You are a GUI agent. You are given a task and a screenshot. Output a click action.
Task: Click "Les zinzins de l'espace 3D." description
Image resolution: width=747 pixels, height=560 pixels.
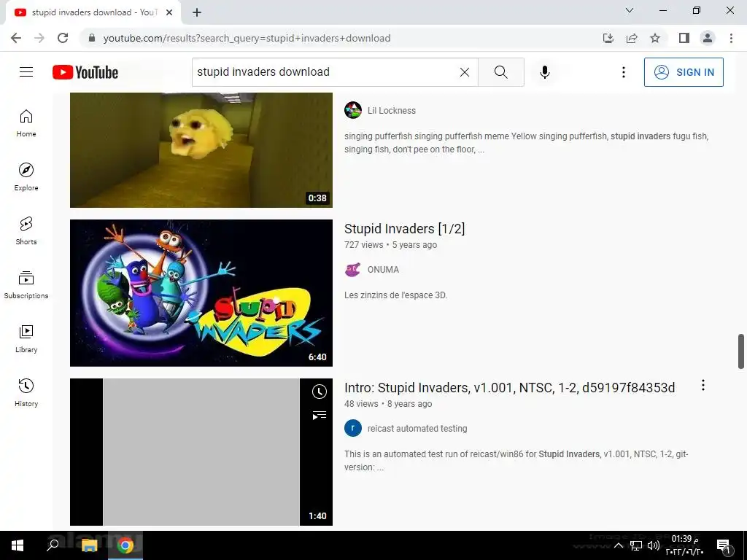(396, 295)
